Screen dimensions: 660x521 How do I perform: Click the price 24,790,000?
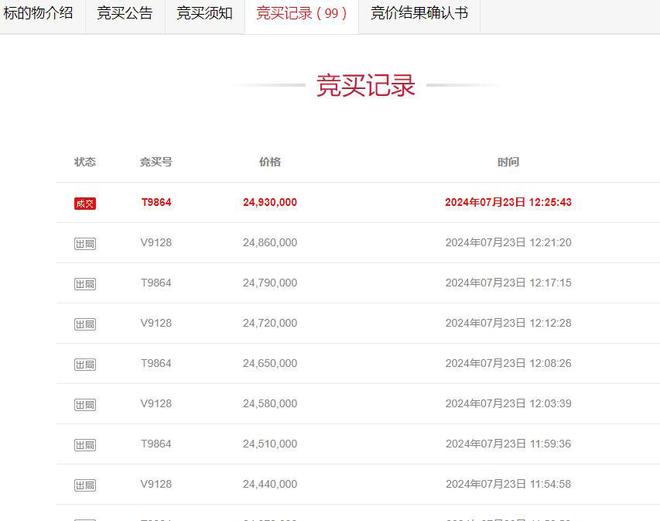point(270,283)
